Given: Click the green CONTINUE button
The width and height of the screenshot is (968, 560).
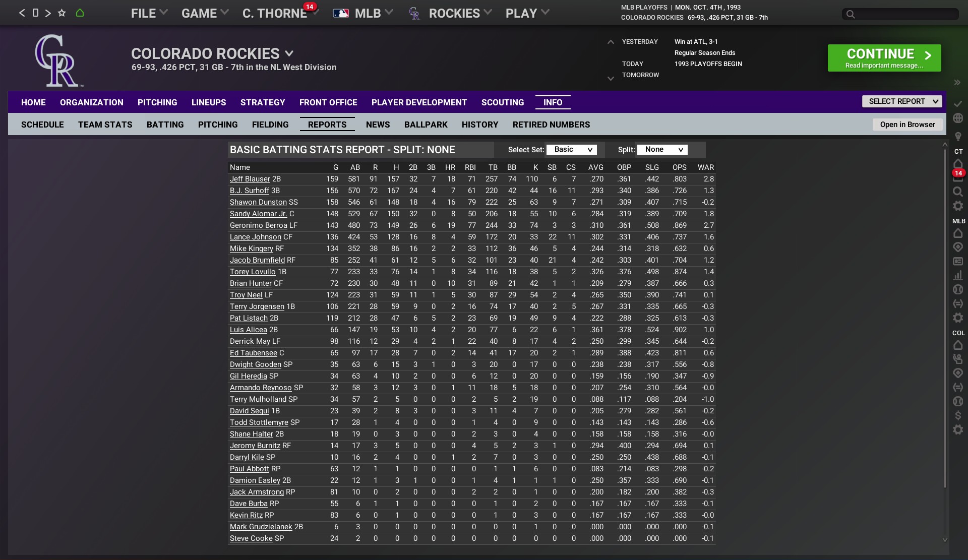Looking at the screenshot, I should click(x=884, y=58).
